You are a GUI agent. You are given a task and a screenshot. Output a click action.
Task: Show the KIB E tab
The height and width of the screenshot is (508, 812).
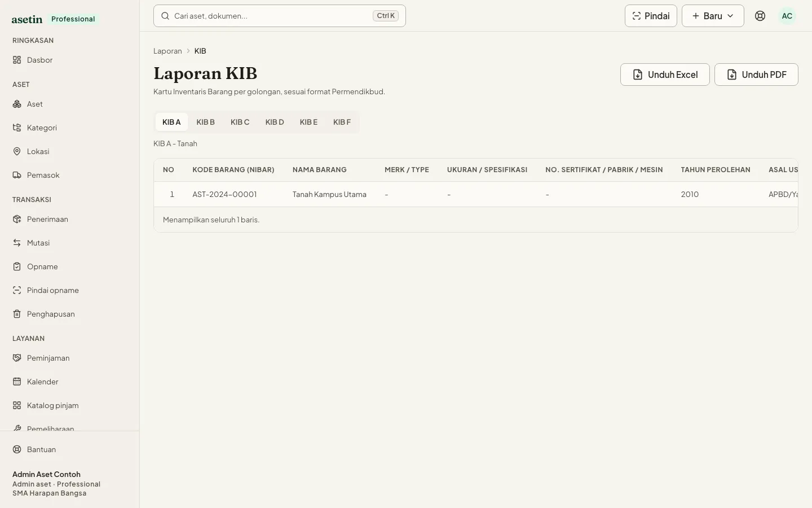tap(308, 122)
